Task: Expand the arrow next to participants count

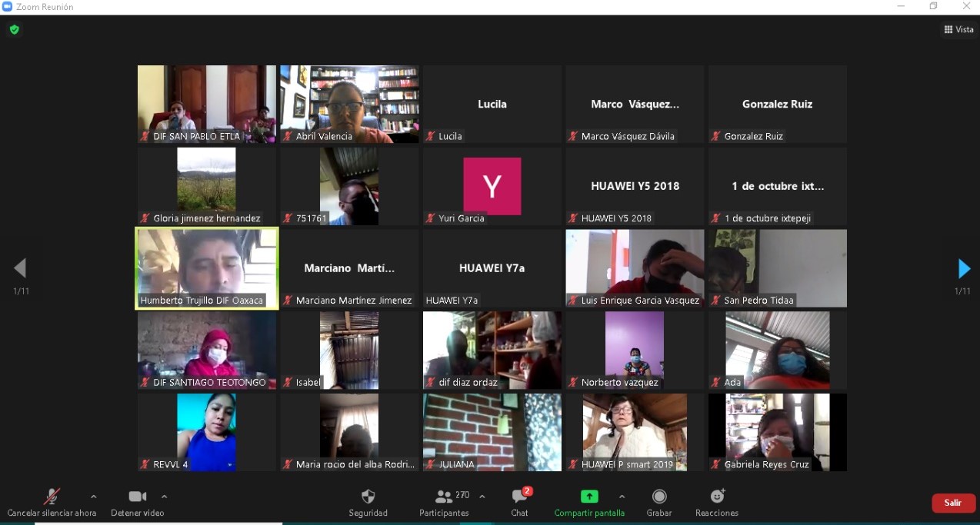Action: pos(482,497)
